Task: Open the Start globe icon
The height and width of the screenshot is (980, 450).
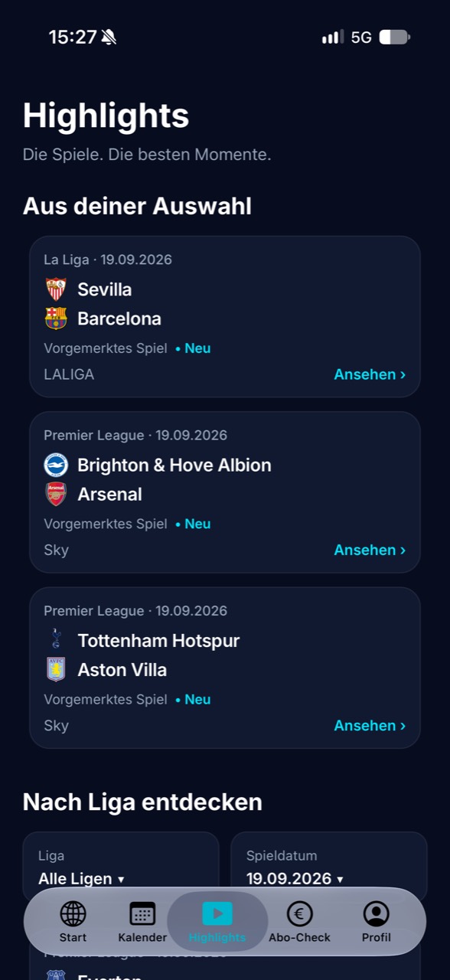Action: 73,913
